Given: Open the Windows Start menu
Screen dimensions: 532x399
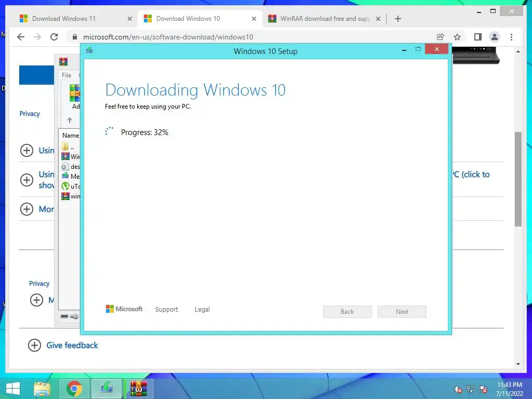Looking at the screenshot, I should (x=13, y=389).
